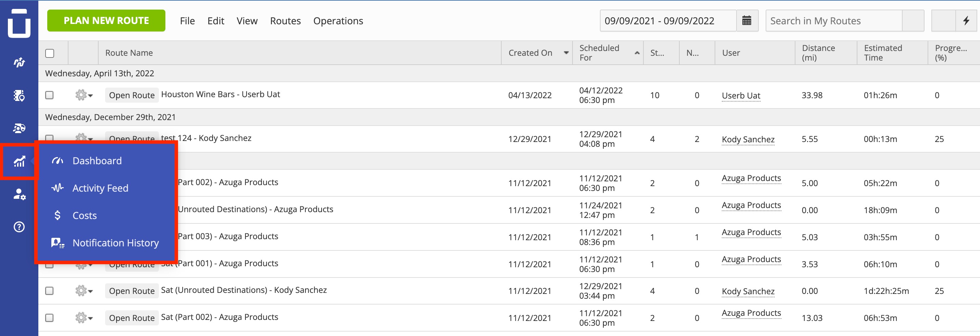The height and width of the screenshot is (336, 980).
Task: Open the Help question mark icon
Action: pos(19,227)
